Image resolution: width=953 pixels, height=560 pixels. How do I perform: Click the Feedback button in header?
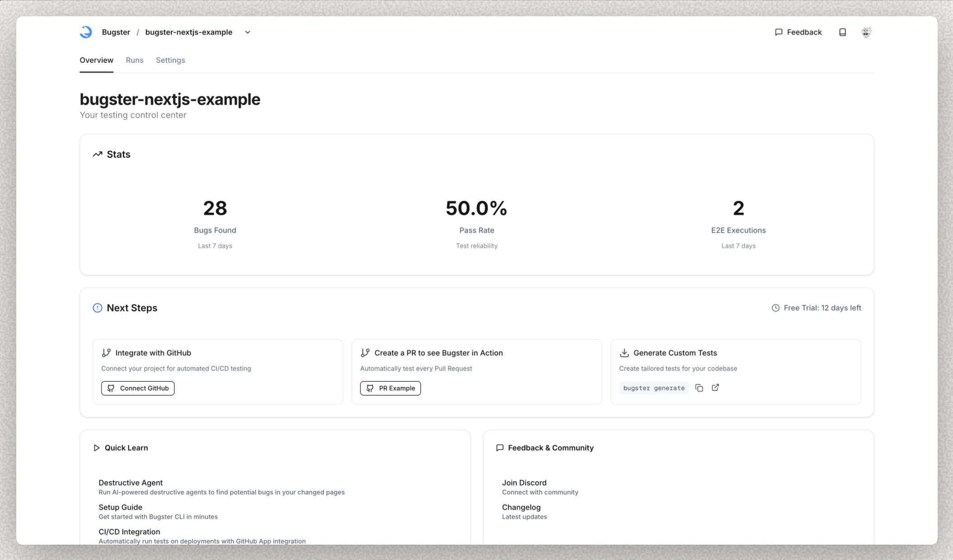click(798, 32)
